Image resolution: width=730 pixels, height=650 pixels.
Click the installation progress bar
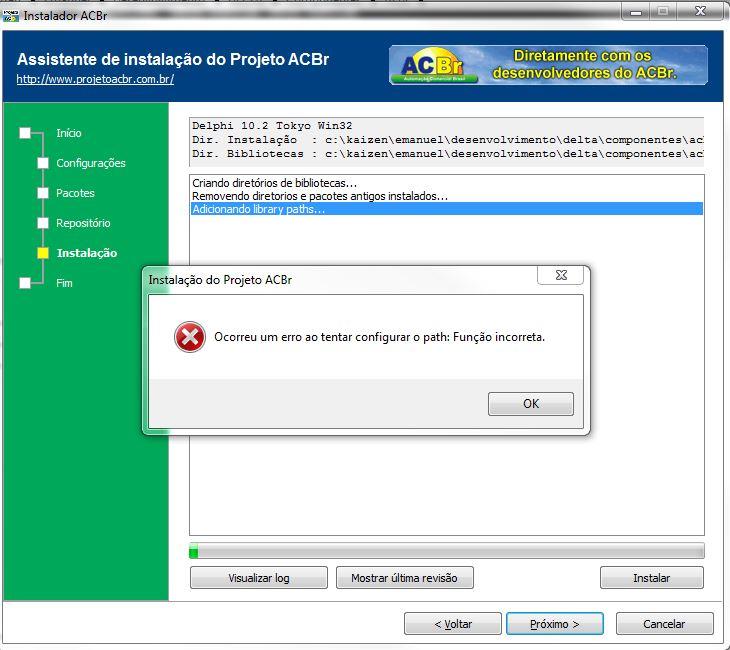[446, 551]
